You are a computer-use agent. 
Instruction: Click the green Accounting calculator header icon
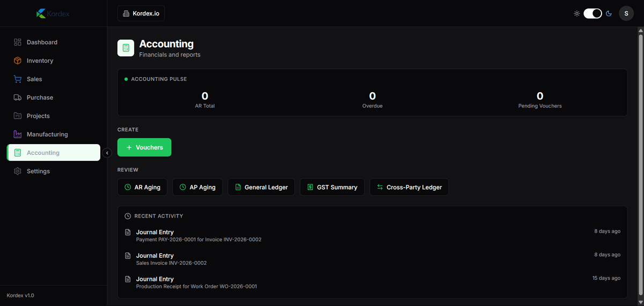[126, 48]
